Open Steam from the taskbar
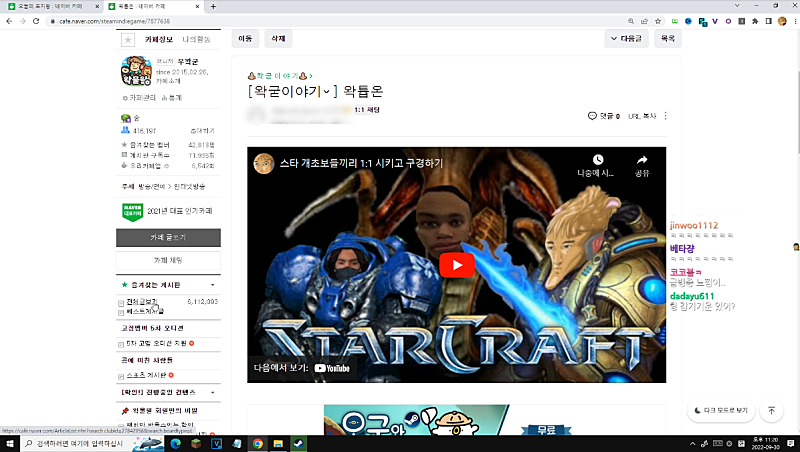 pos(298,443)
